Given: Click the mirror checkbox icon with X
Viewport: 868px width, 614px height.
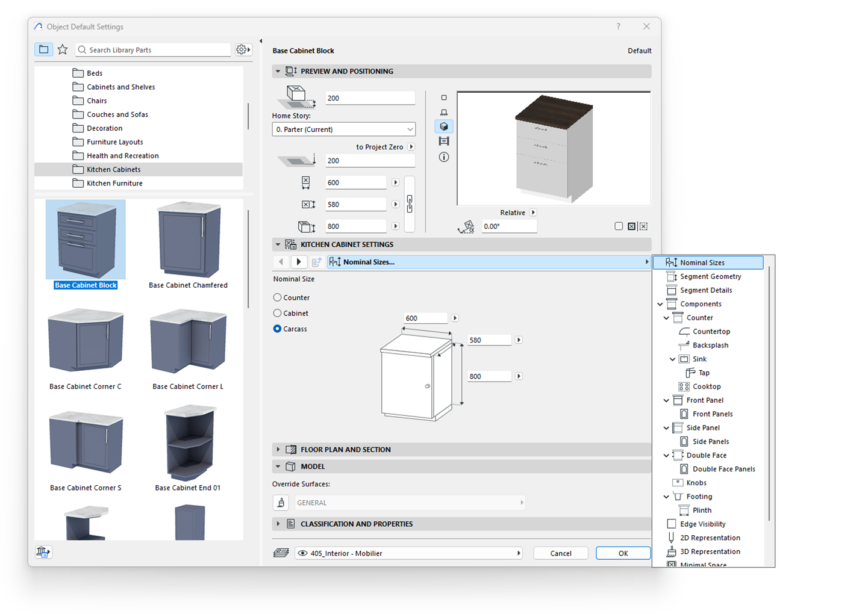Looking at the screenshot, I should 631,226.
